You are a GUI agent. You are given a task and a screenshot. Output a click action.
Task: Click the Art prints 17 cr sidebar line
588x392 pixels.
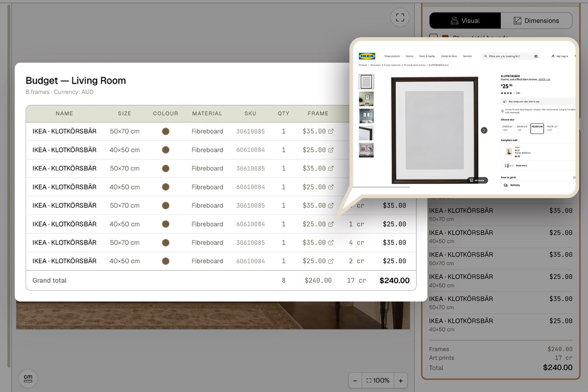tap(500, 358)
